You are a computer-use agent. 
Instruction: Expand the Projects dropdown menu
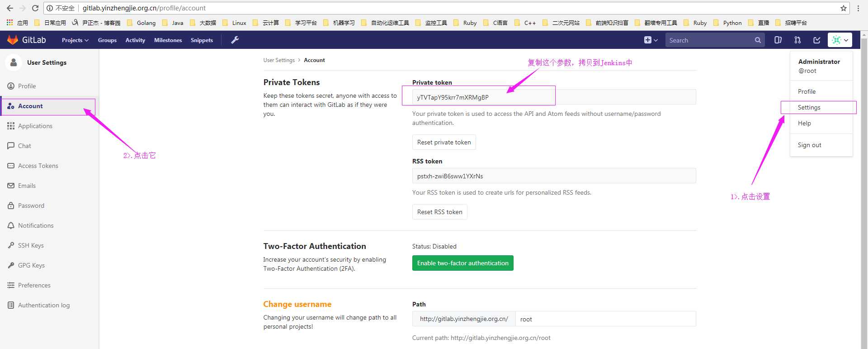(x=75, y=40)
